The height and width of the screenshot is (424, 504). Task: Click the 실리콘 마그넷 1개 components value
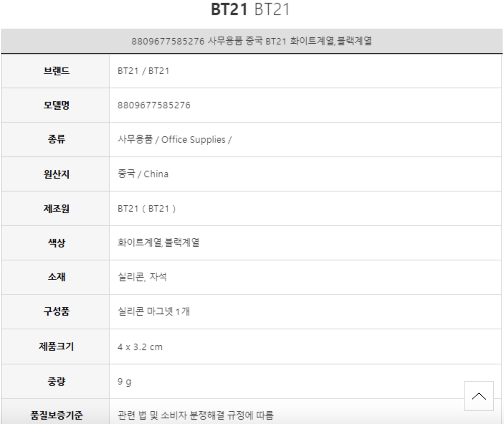153,311
